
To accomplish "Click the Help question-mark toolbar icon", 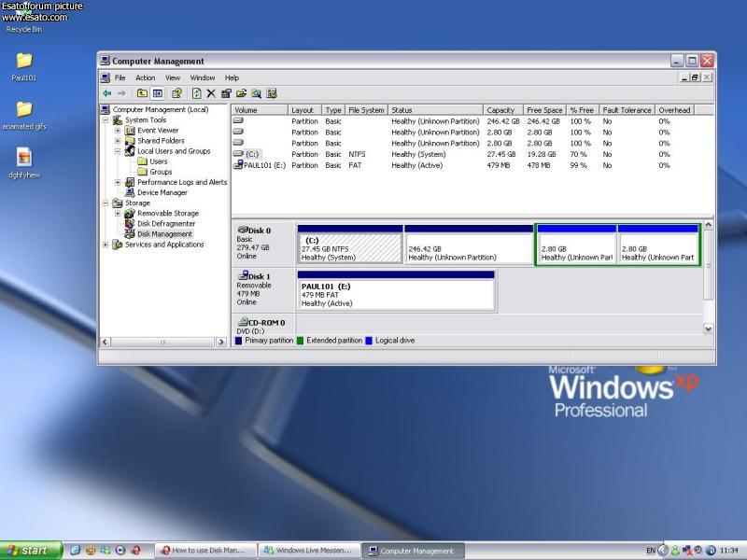I will pyautogui.click(x=176, y=93).
